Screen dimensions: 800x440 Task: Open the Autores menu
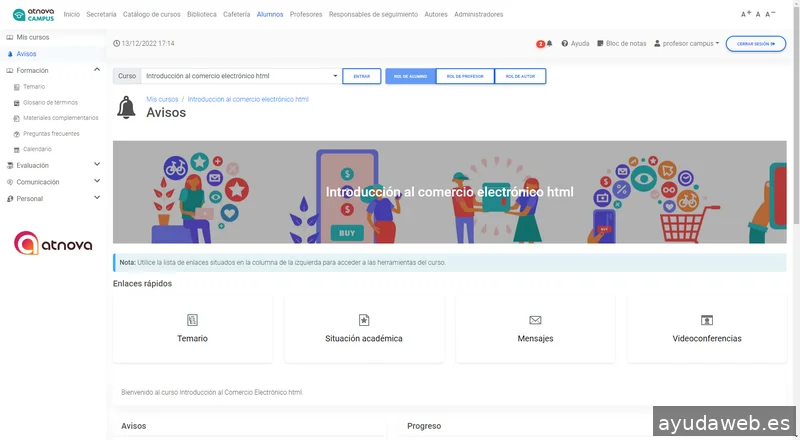pos(436,14)
